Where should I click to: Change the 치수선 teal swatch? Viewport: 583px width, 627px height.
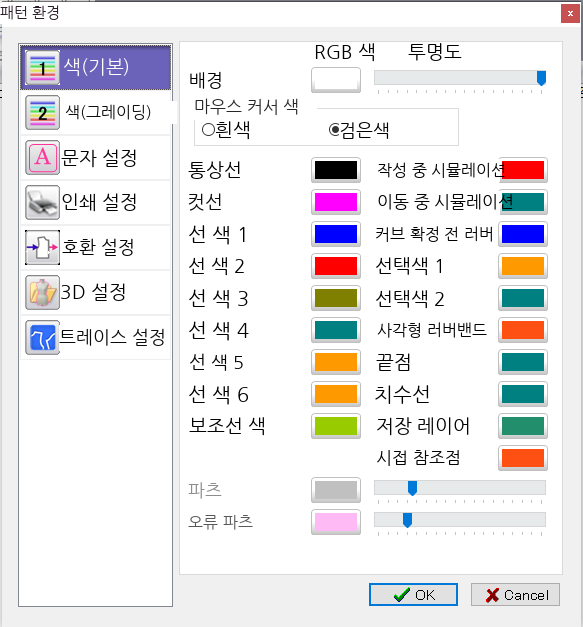click(523, 394)
